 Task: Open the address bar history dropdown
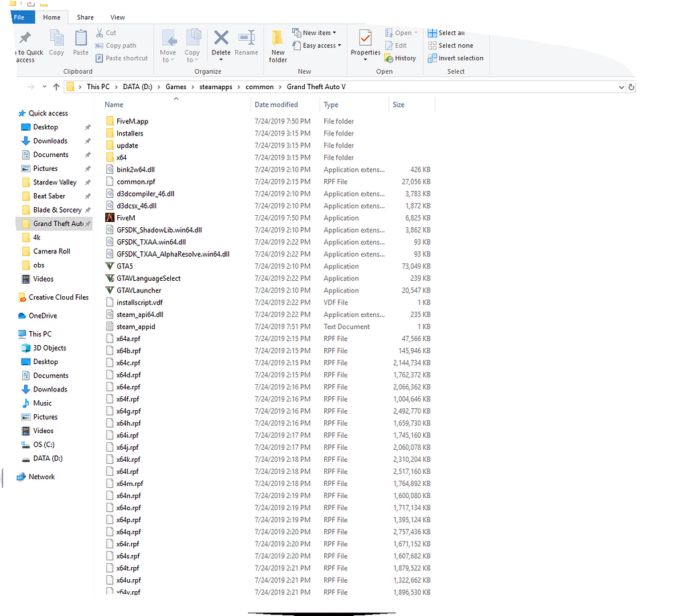[620, 86]
